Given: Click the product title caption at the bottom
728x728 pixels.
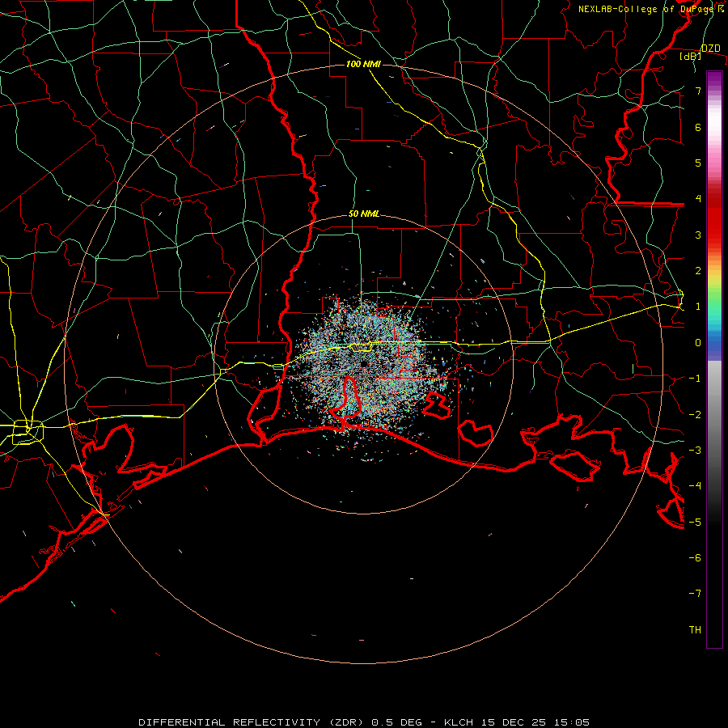Looking at the screenshot, I should coord(364,722).
